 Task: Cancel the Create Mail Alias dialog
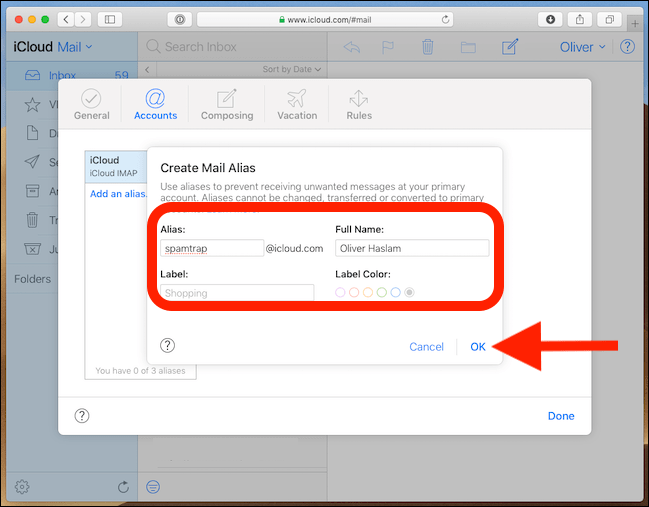click(426, 347)
